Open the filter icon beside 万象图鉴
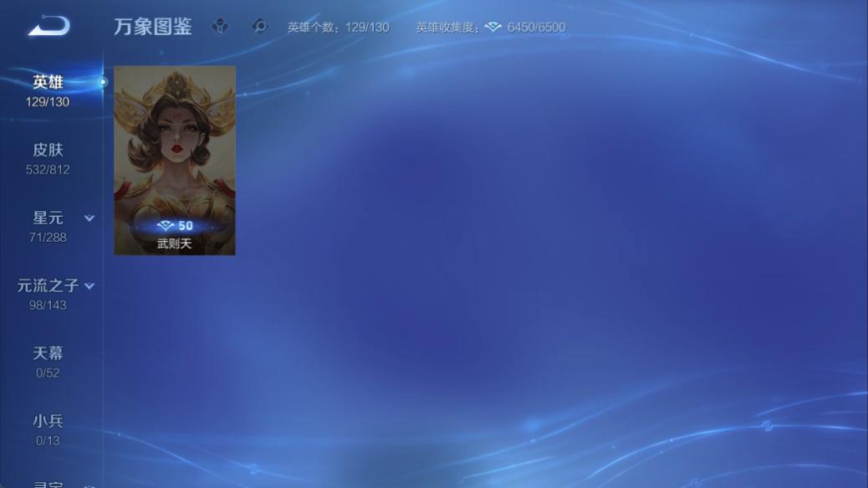Viewport: 868px width, 488px height. tap(220, 26)
